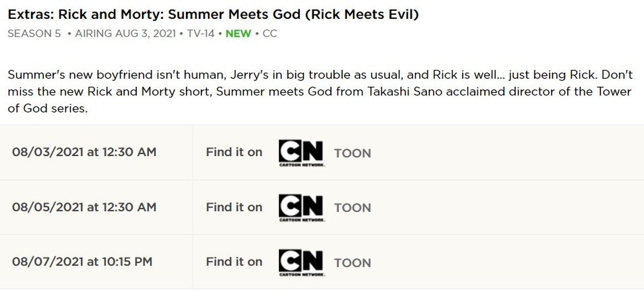Click the AIRING AUG 3, 2021 text
Image resolution: width=644 pixels, height=292 pixels.
(126, 33)
